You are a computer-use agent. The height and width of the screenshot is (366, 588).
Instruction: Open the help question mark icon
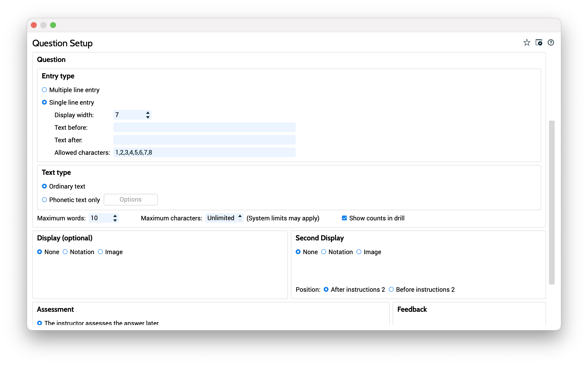coord(551,43)
